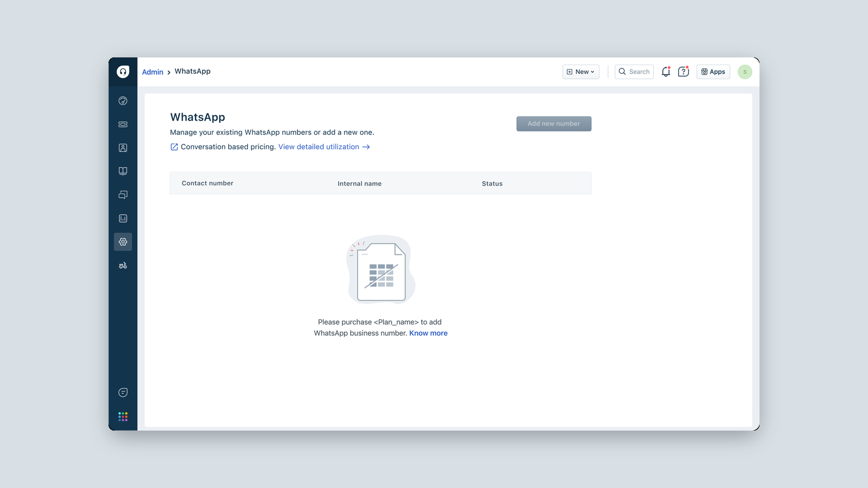Open the Solutions book icon in sidebar
The image size is (868, 488).
(123, 171)
